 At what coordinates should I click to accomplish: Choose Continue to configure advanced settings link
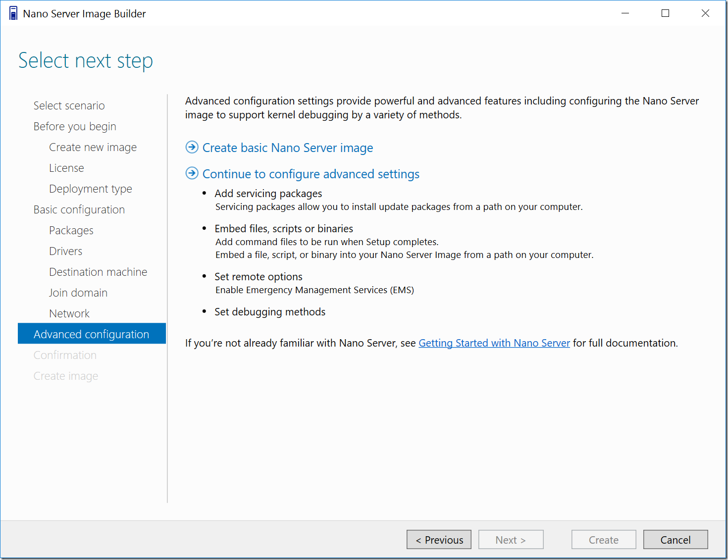(311, 174)
